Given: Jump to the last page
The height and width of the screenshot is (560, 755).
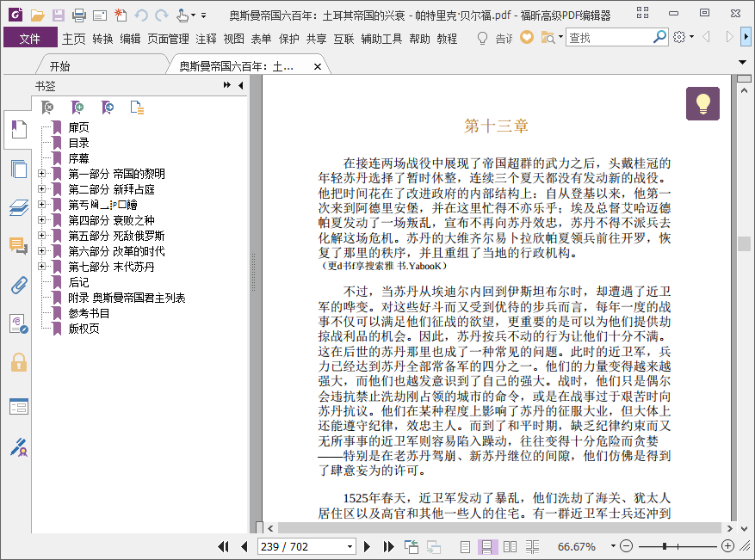Looking at the screenshot, I should 388,546.
